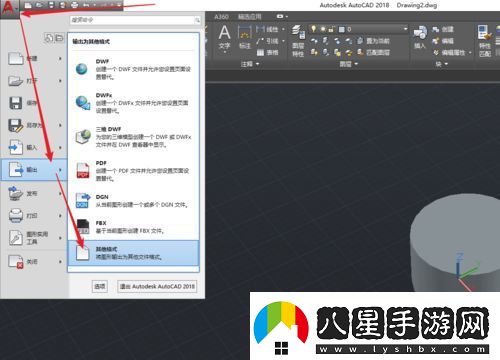Select New (新建) in the application menu

(33, 58)
